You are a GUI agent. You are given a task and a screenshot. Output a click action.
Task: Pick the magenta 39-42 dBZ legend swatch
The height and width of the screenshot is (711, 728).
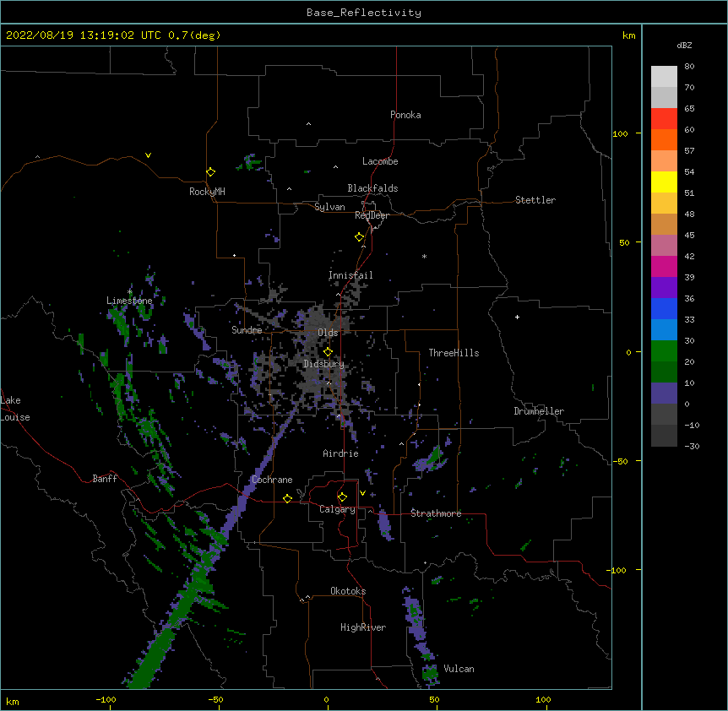tap(664, 266)
